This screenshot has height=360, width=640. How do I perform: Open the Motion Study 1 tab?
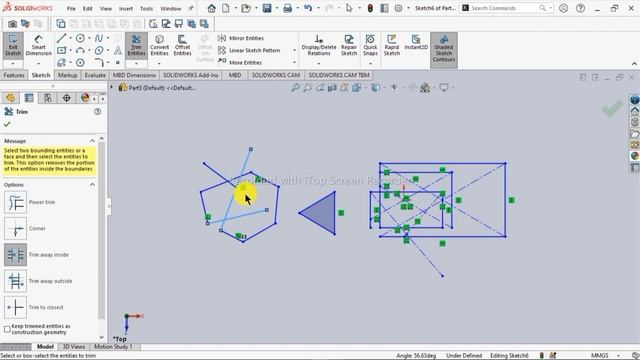point(113,347)
